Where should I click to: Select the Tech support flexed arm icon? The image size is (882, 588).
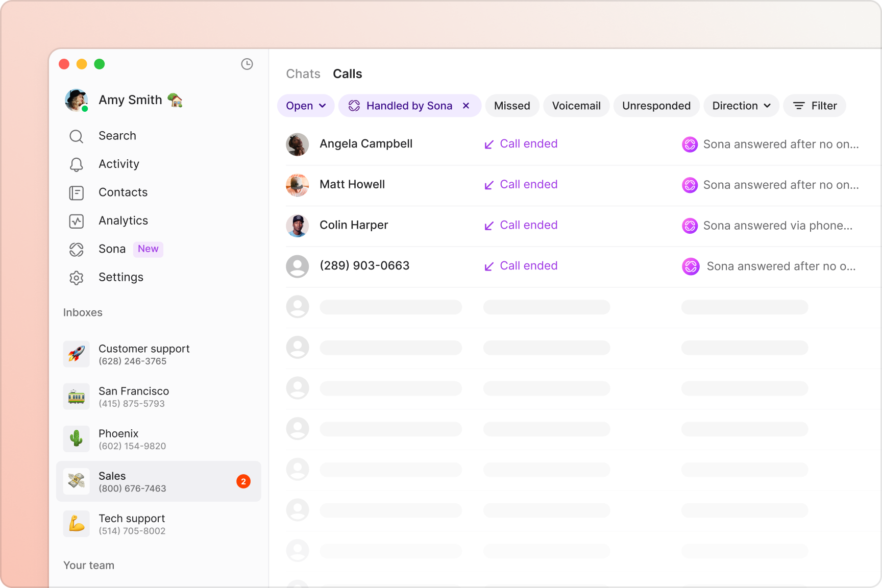point(77,524)
